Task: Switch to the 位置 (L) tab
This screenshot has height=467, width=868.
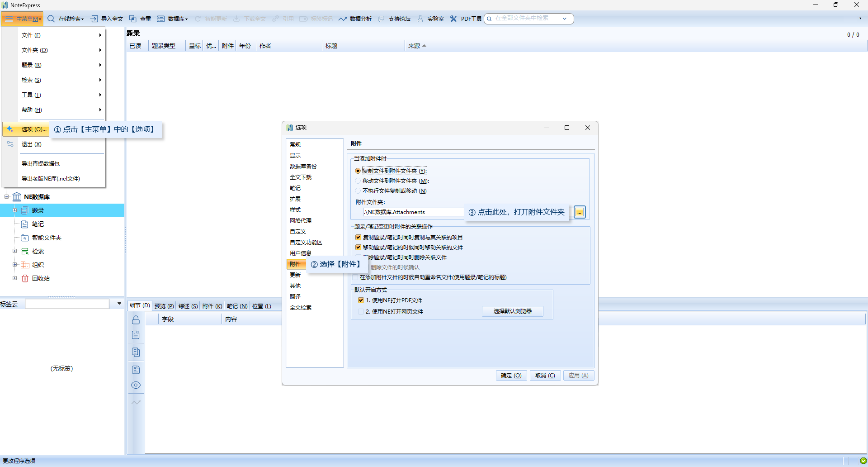Action: pos(261,306)
